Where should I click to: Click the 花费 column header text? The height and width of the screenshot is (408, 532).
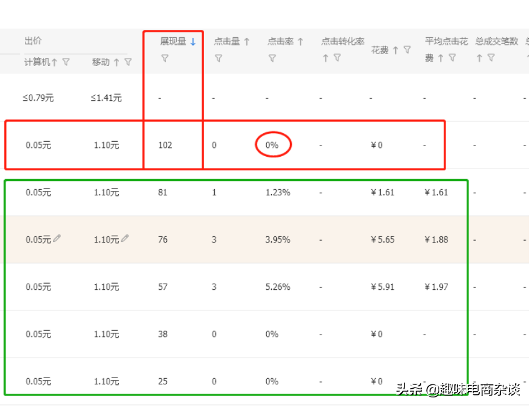point(380,50)
